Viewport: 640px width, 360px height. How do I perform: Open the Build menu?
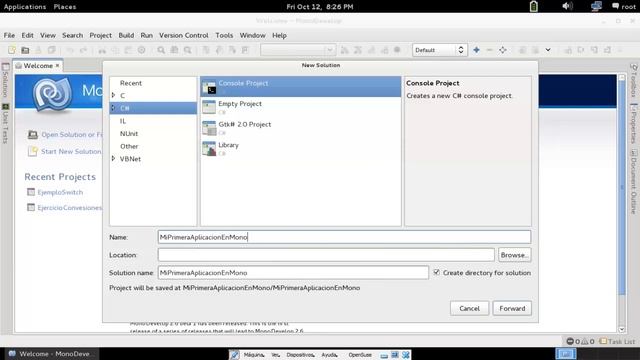126,35
